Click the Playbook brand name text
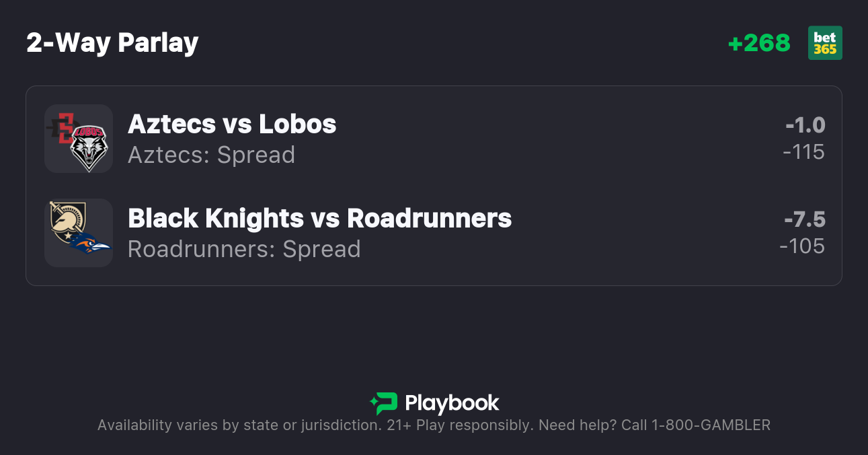 click(452, 403)
